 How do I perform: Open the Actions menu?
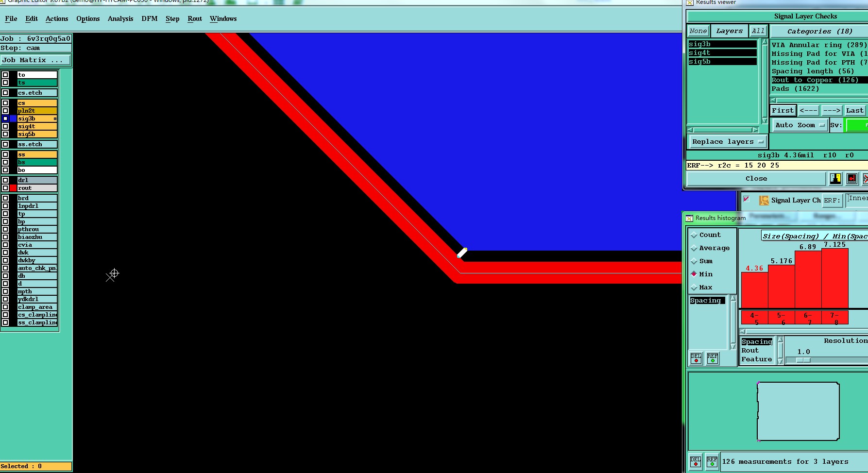coord(57,18)
